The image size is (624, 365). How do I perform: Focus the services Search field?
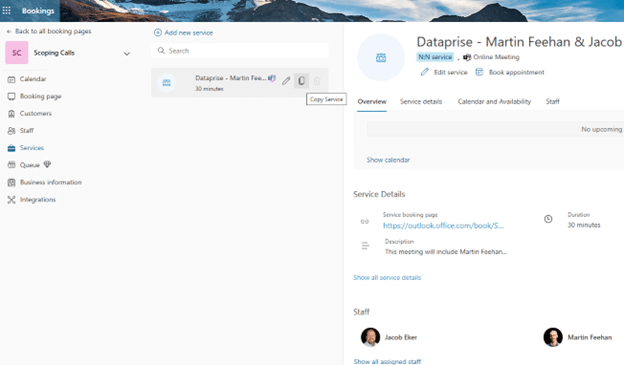pyautogui.click(x=240, y=51)
